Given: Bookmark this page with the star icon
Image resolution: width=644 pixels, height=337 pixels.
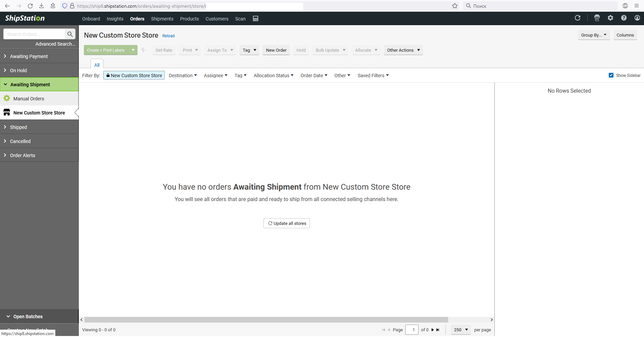Looking at the screenshot, I should pyautogui.click(x=455, y=6).
